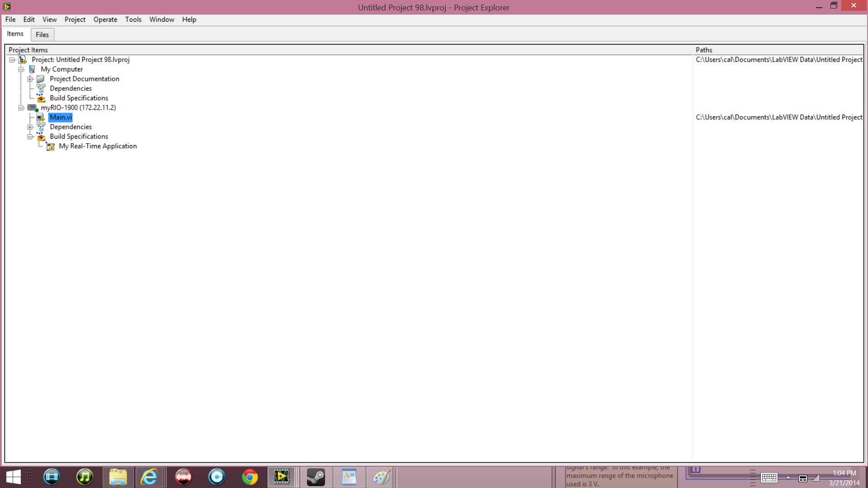Click the path text for Main.vi
This screenshot has width=868, height=488.
779,117
